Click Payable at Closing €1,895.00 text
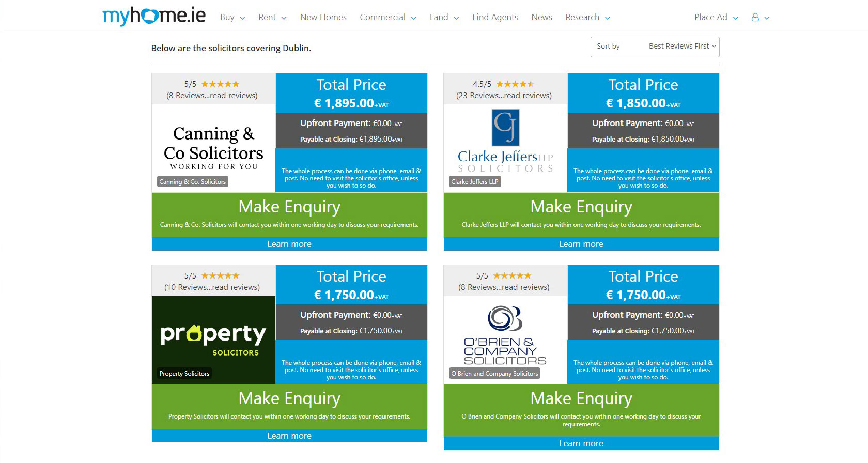Screen dimensions: 868x463 tap(351, 139)
